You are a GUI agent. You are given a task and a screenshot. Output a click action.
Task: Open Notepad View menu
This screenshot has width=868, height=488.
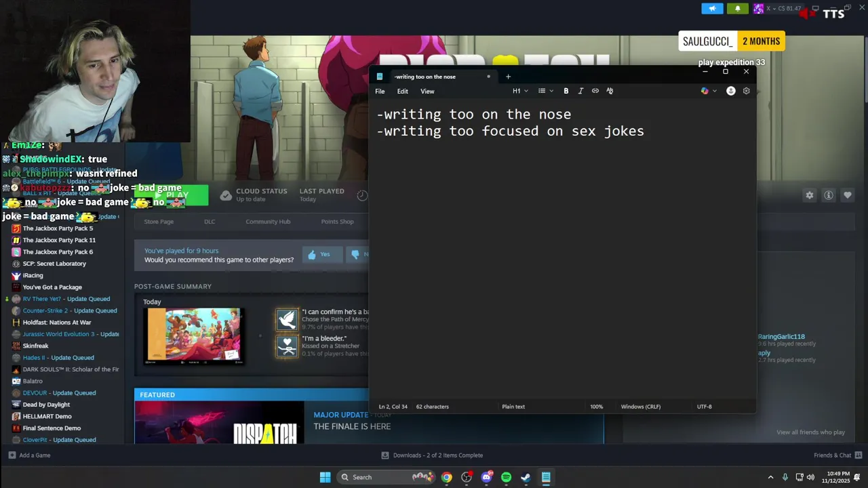point(427,91)
